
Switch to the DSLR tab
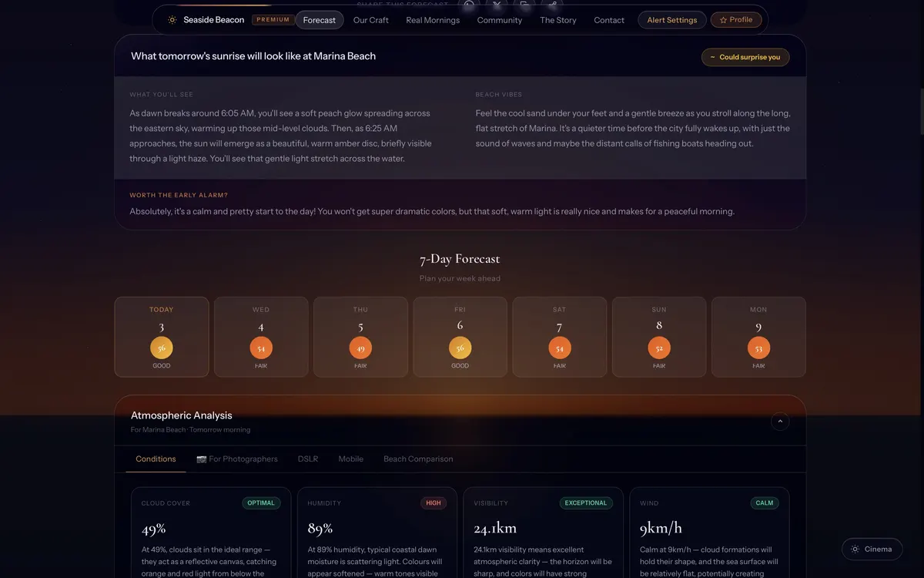click(x=308, y=459)
